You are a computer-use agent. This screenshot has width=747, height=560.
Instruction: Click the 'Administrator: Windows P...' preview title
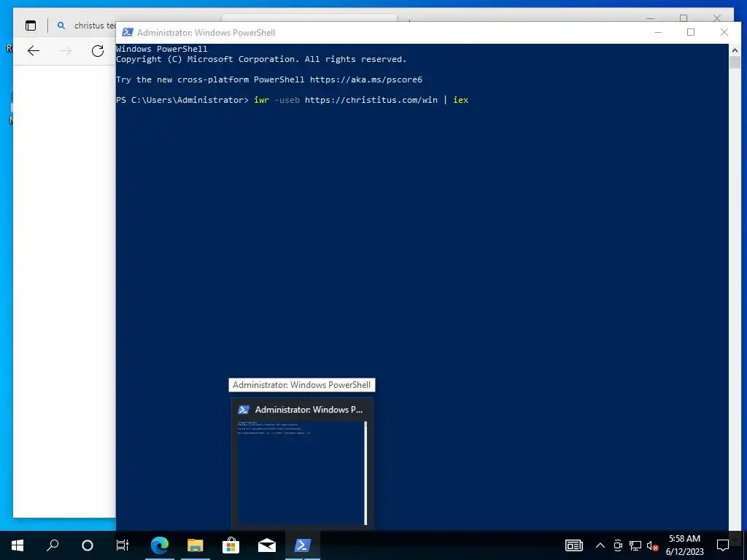(309, 410)
